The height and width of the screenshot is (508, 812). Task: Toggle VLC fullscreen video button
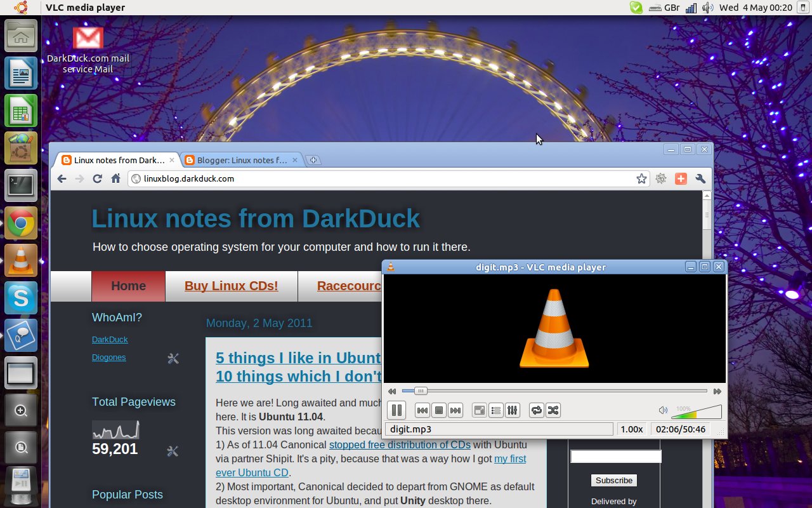[480, 410]
